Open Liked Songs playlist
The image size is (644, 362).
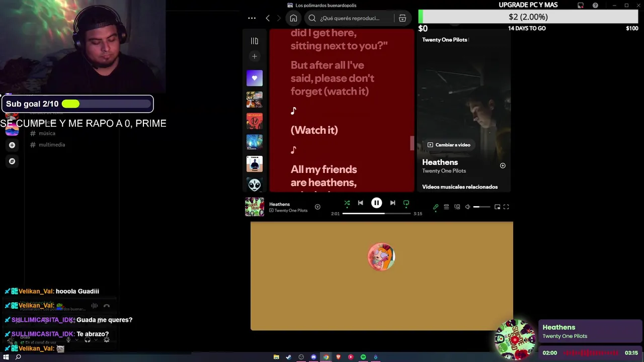tap(255, 78)
